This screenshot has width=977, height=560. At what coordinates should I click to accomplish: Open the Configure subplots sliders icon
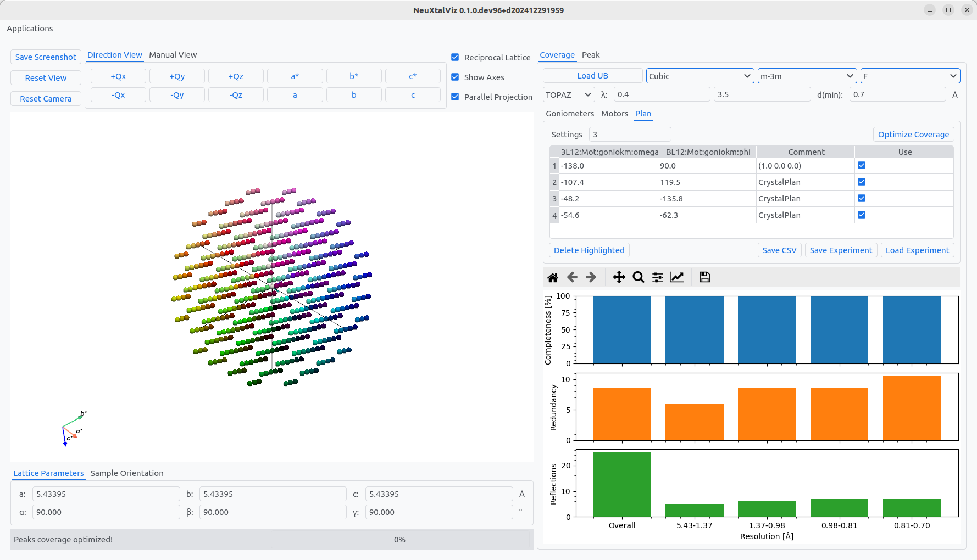click(657, 277)
